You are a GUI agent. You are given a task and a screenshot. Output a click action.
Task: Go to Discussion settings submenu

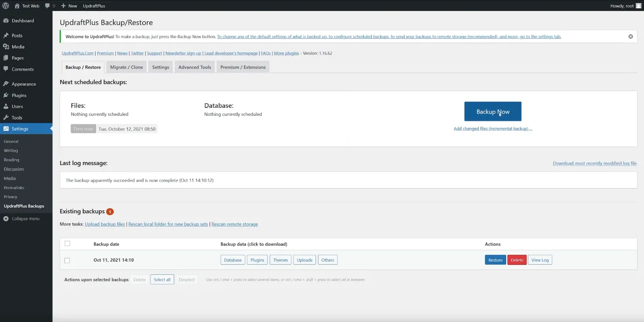coord(14,169)
